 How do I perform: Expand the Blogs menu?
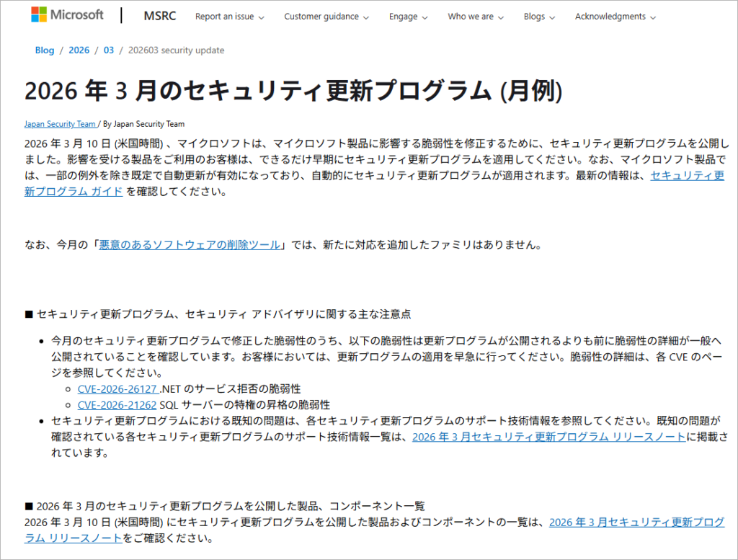click(x=539, y=17)
